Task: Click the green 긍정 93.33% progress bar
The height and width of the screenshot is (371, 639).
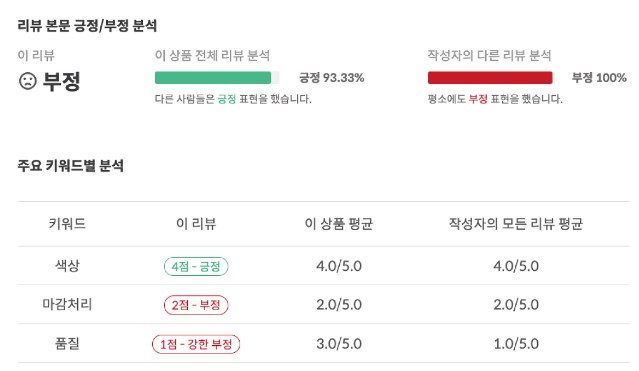Action: 217,77
